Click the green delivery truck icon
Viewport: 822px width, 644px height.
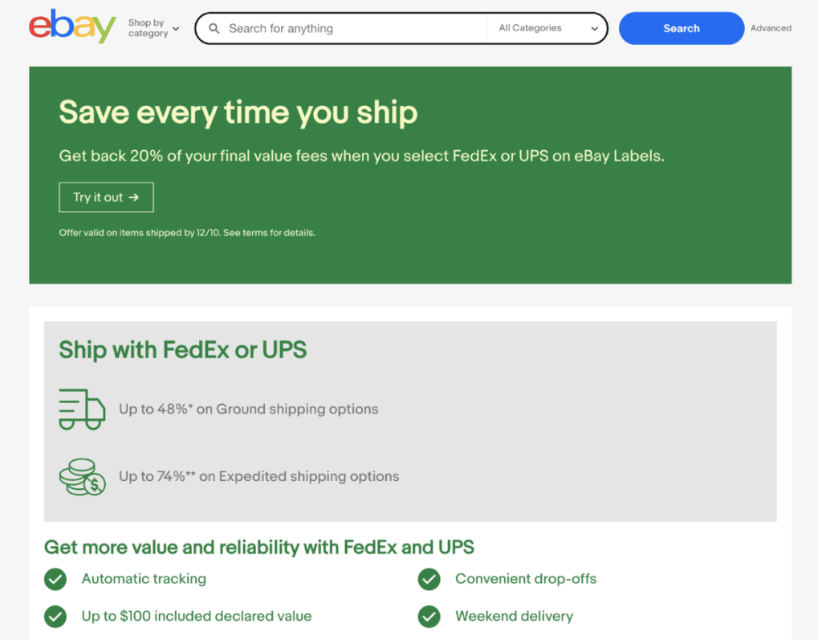click(81, 409)
